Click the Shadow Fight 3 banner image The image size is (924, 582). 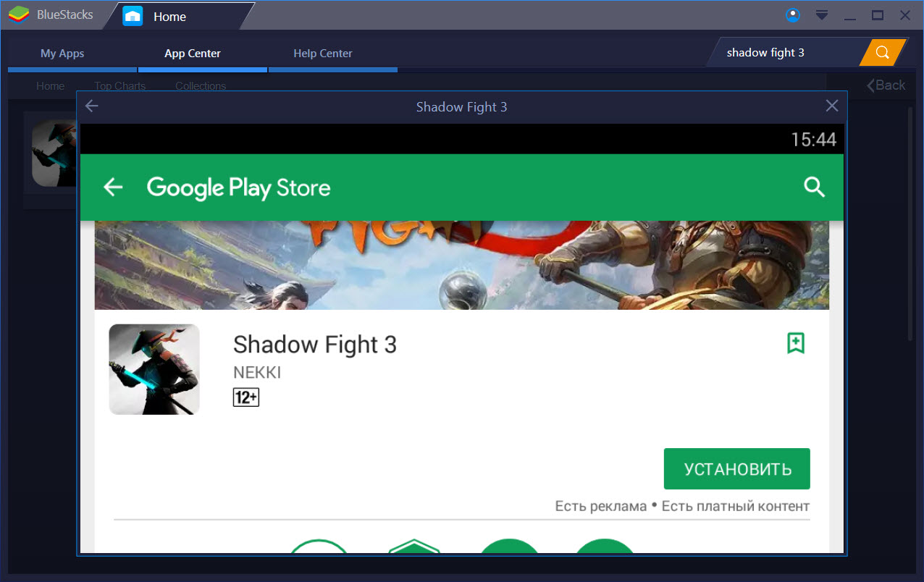(x=462, y=265)
